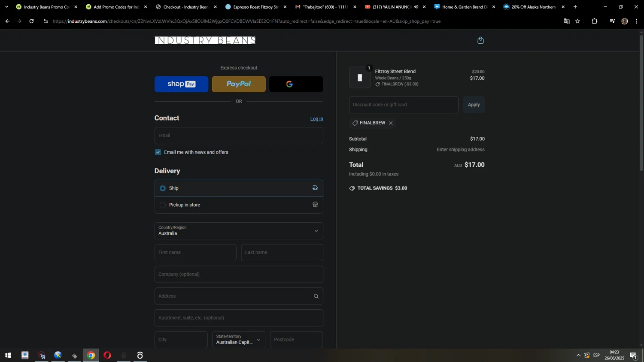Open tab search dropdown arrow
Screen dimensions: 644x362
coord(6,7)
